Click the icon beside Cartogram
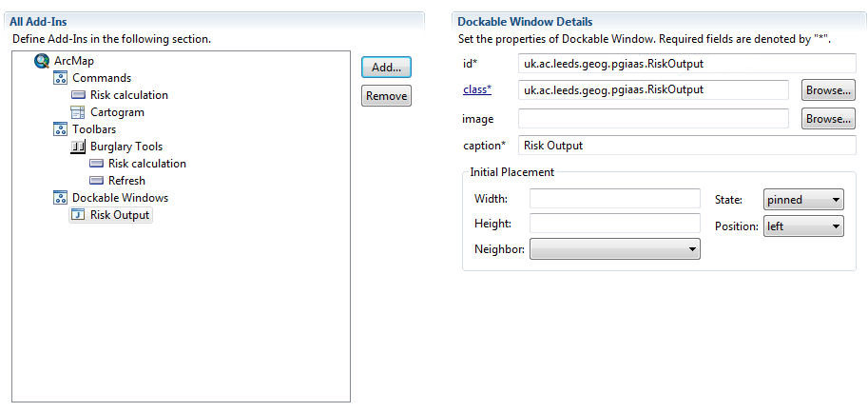Screen dimensions: 868x412 pyautogui.click(x=78, y=112)
